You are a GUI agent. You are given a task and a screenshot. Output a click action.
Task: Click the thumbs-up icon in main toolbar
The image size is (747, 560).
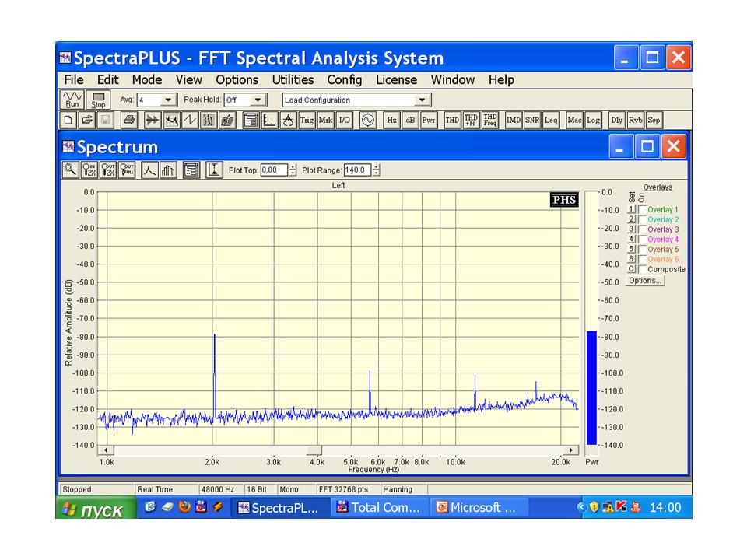227,120
